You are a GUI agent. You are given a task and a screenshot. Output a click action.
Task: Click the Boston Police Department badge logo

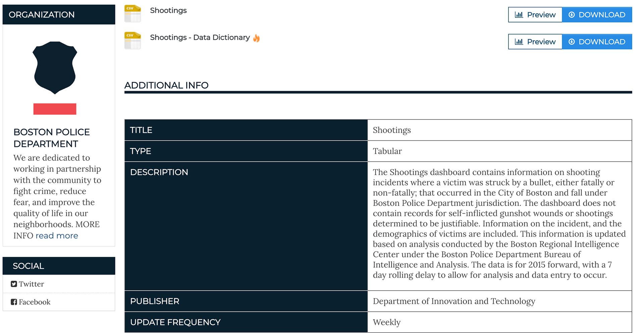[55, 68]
